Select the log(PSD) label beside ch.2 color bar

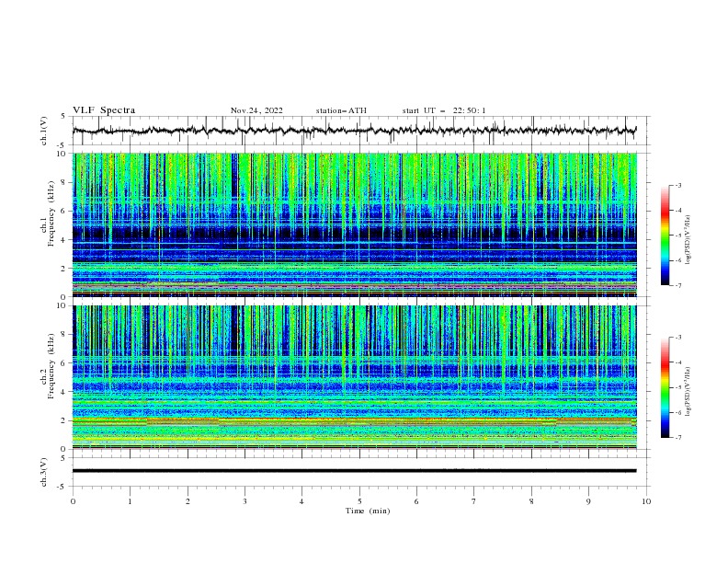coord(688,391)
